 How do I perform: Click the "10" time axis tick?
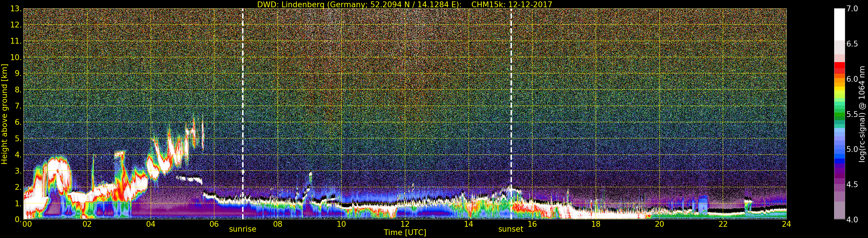341,224
